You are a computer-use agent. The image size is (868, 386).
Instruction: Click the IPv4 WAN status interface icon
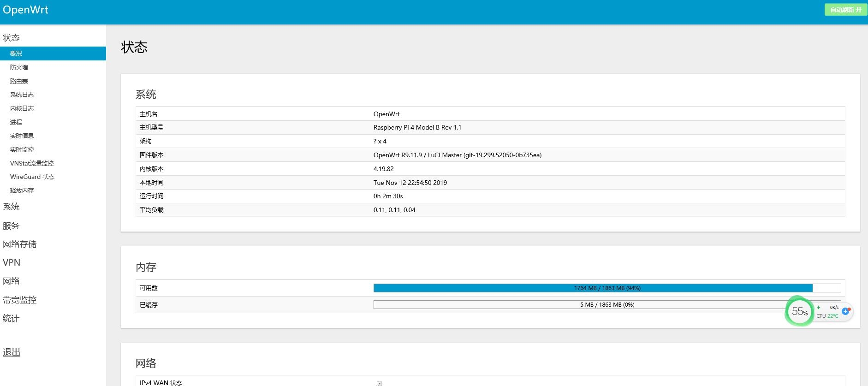[x=379, y=383]
